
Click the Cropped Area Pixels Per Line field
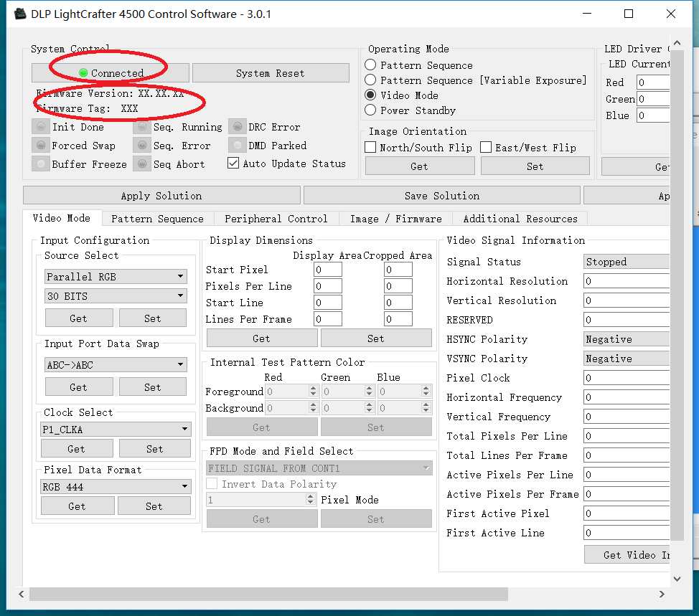[398, 286]
